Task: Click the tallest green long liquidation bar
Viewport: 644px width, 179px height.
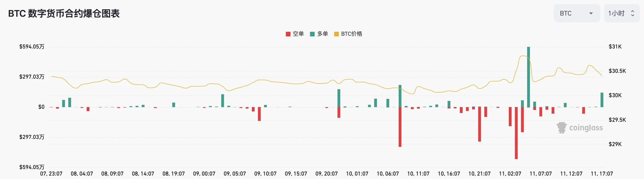Action: pyautogui.click(x=529, y=77)
